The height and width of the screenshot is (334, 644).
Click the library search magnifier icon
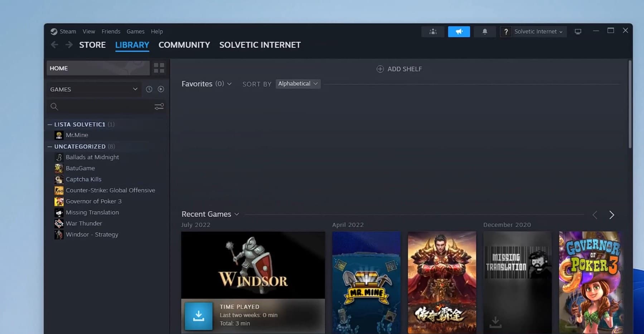54,107
